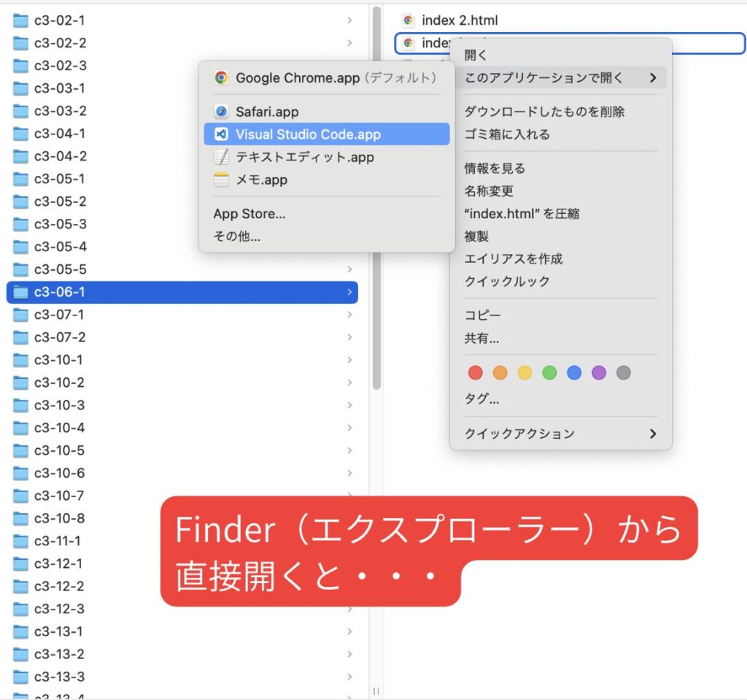
Task: Click the Google Chrome app icon in submenu
Action: click(x=221, y=77)
